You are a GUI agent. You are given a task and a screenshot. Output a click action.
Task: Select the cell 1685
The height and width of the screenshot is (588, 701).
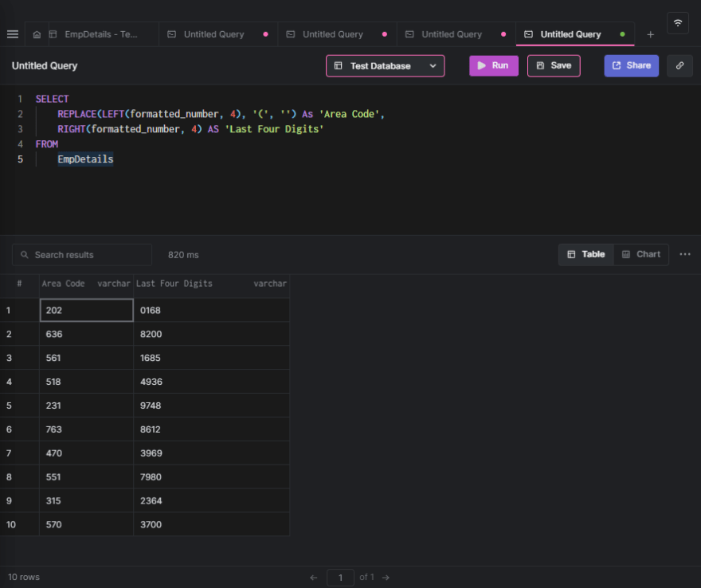click(x=211, y=358)
